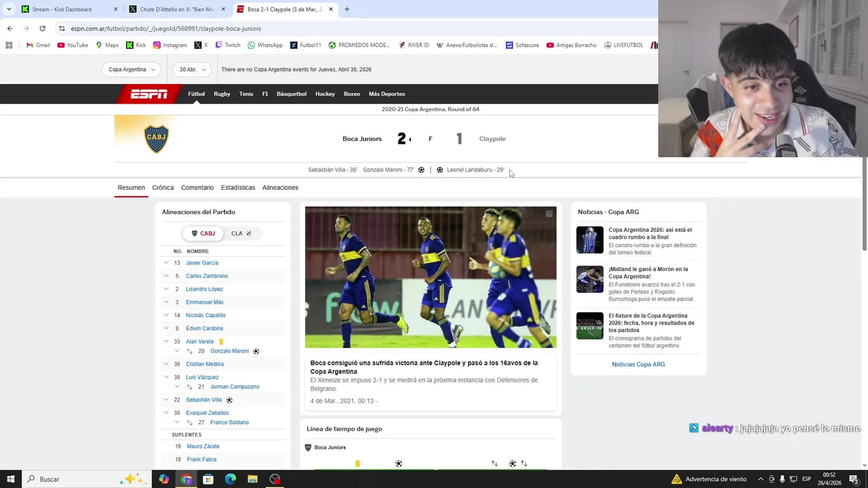Viewport: 868px width, 488px height.
Task: Open the PROMIEDOS MODE bookmark
Action: [359, 45]
